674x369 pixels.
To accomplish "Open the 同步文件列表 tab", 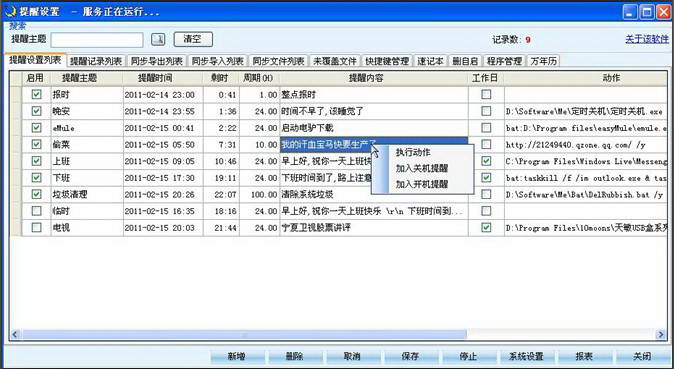I will 279,61.
